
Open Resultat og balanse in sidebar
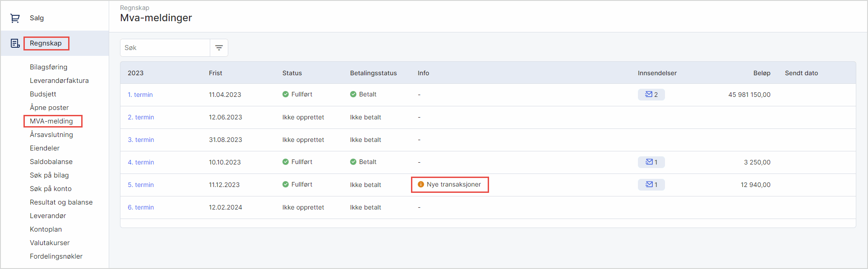61,202
